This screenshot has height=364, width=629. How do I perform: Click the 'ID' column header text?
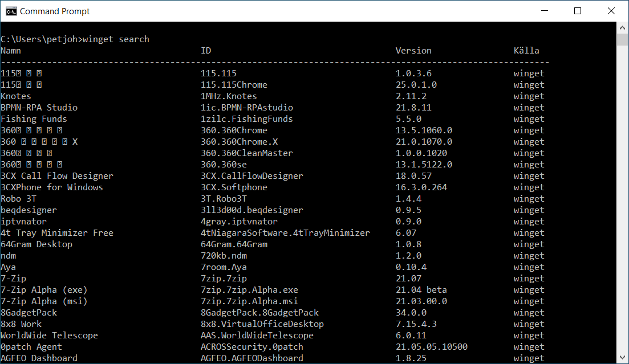[206, 51]
